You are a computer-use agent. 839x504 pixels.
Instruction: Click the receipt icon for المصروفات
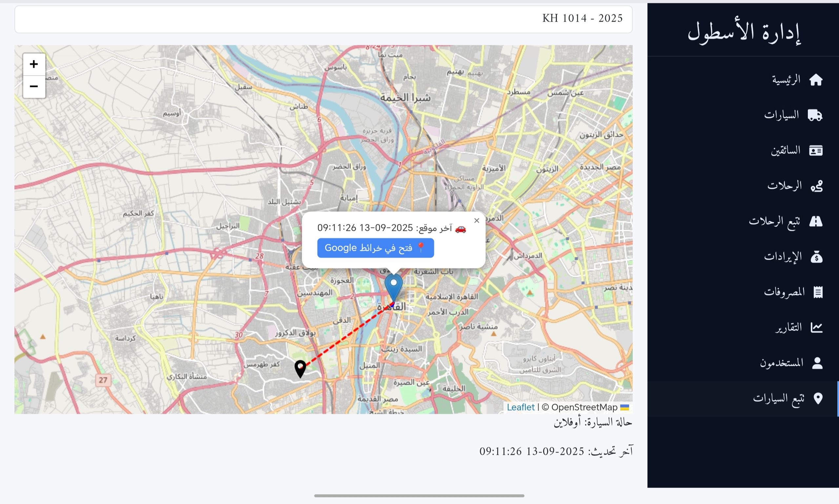point(818,292)
